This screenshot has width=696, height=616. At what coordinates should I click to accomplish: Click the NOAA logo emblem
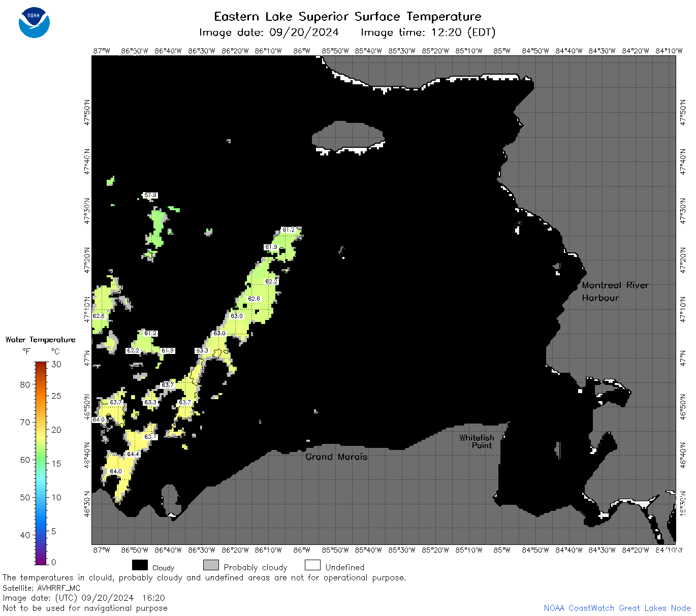[x=34, y=23]
